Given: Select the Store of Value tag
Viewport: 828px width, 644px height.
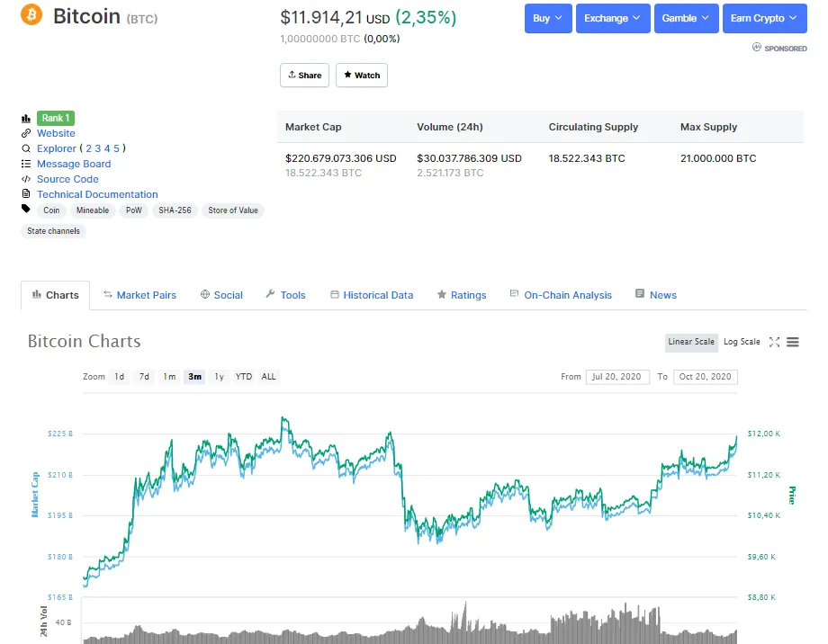Looking at the screenshot, I should coord(233,210).
